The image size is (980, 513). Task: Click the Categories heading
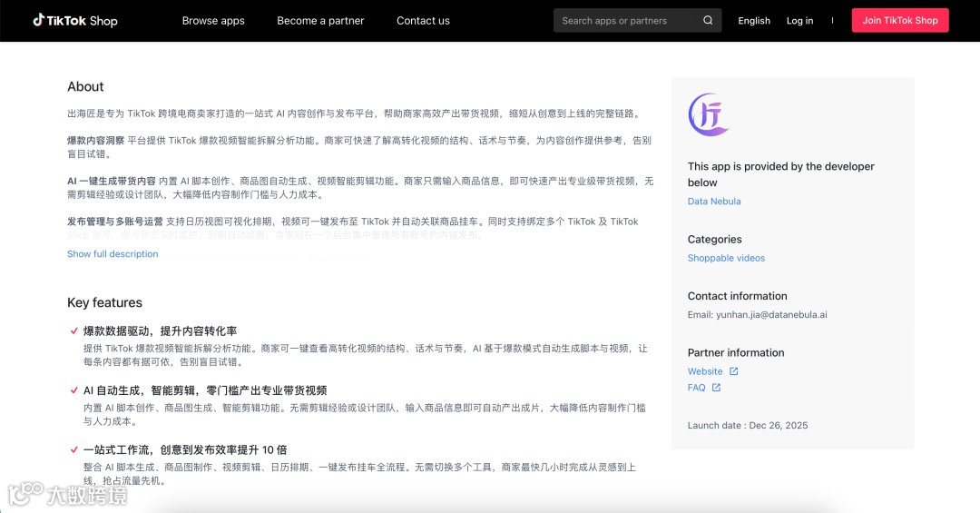[x=714, y=240]
